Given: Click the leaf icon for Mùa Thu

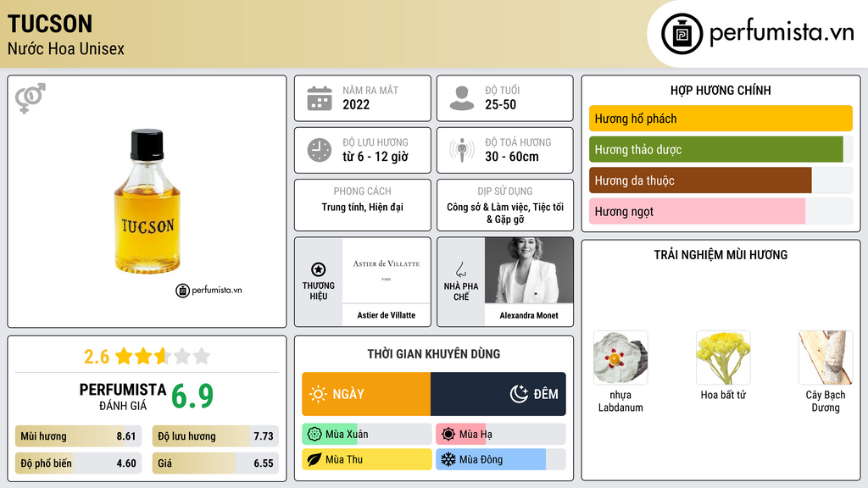Looking at the screenshot, I should (314, 460).
